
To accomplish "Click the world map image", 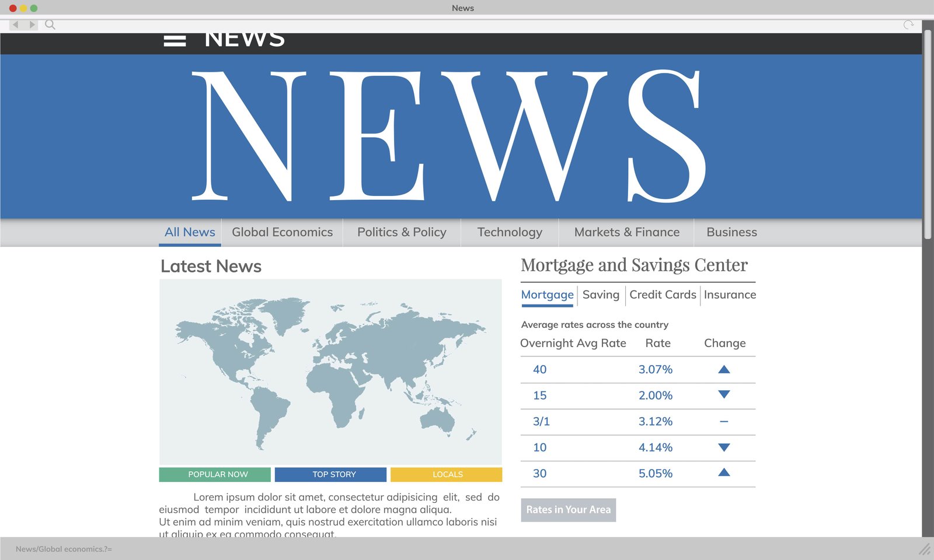I will [x=330, y=372].
